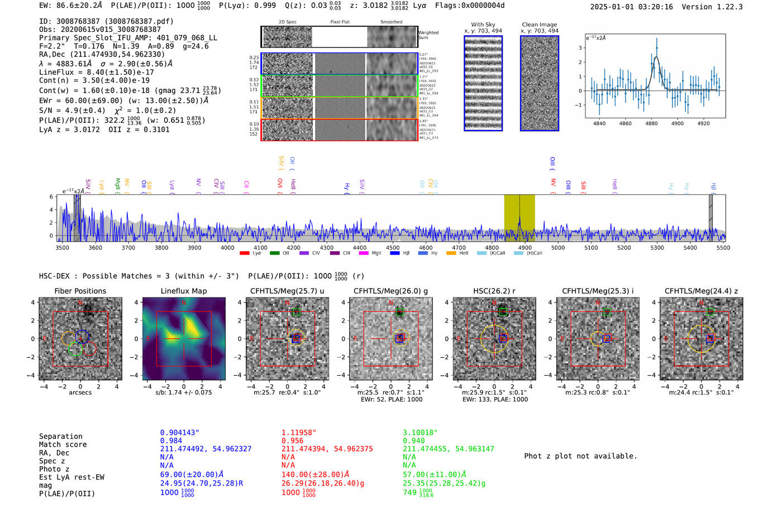The height and width of the screenshot is (532, 782).
Task: Select the HSC(26.2) r cutout
Action: [x=494, y=338]
